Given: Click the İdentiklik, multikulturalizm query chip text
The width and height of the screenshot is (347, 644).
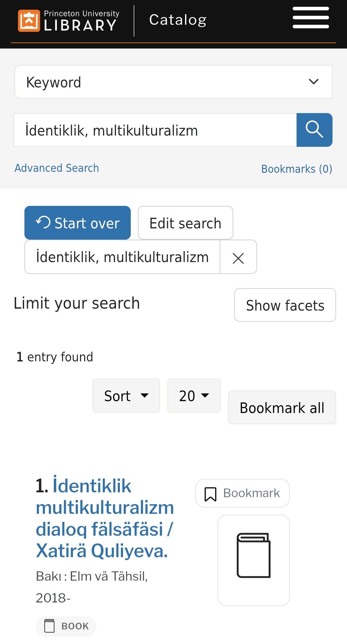Looking at the screenshot, I should click(x=122, y=257).
